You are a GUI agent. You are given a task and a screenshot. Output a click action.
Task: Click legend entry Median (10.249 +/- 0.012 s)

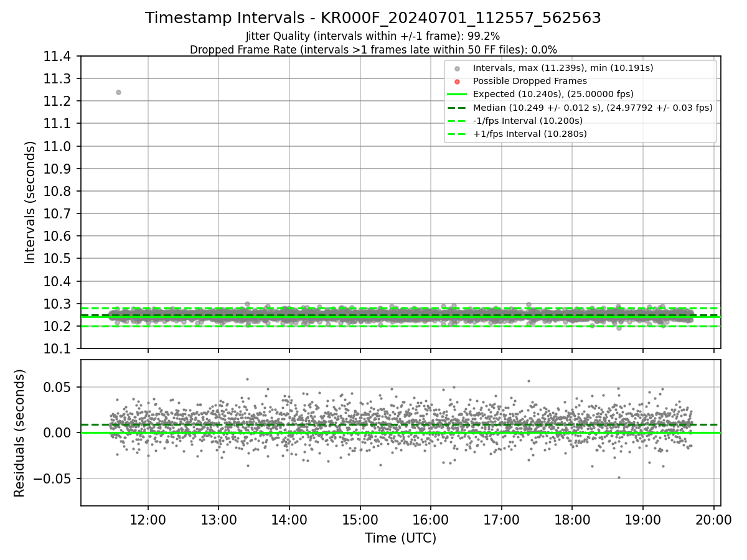593,107
